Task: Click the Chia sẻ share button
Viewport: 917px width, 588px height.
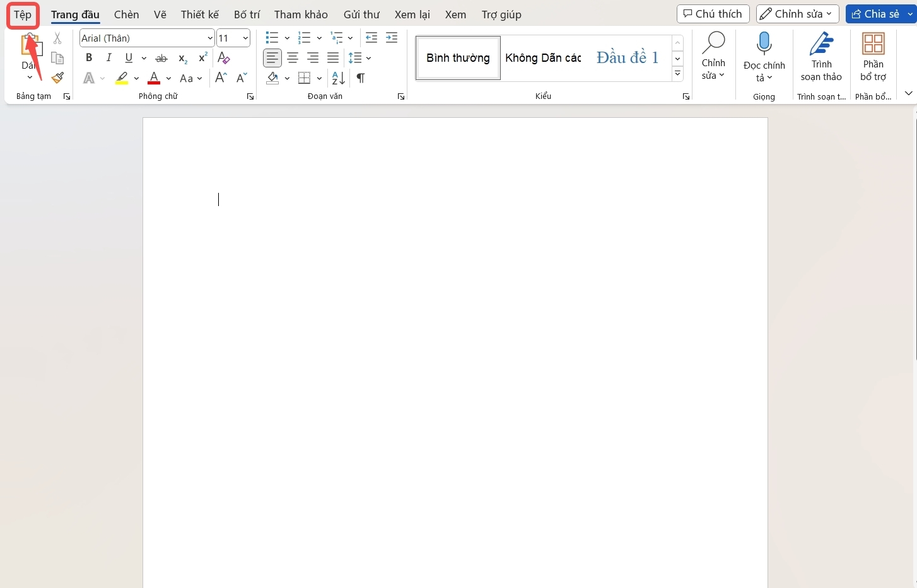Action: tap(881, 14)
